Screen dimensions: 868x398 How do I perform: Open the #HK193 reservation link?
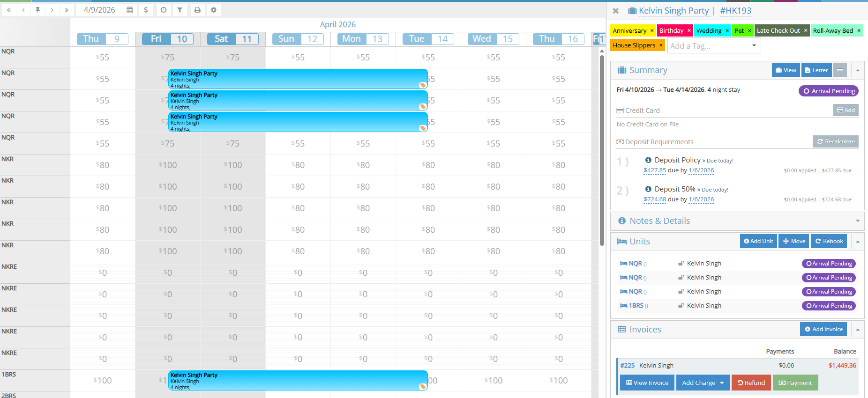(735, 11)
